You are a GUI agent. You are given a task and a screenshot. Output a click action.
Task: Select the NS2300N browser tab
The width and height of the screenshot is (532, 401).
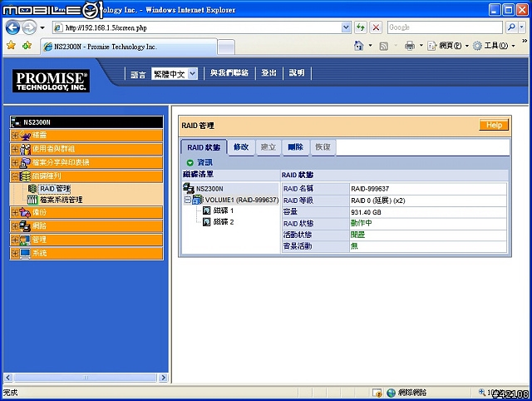[x=129, y=47]
